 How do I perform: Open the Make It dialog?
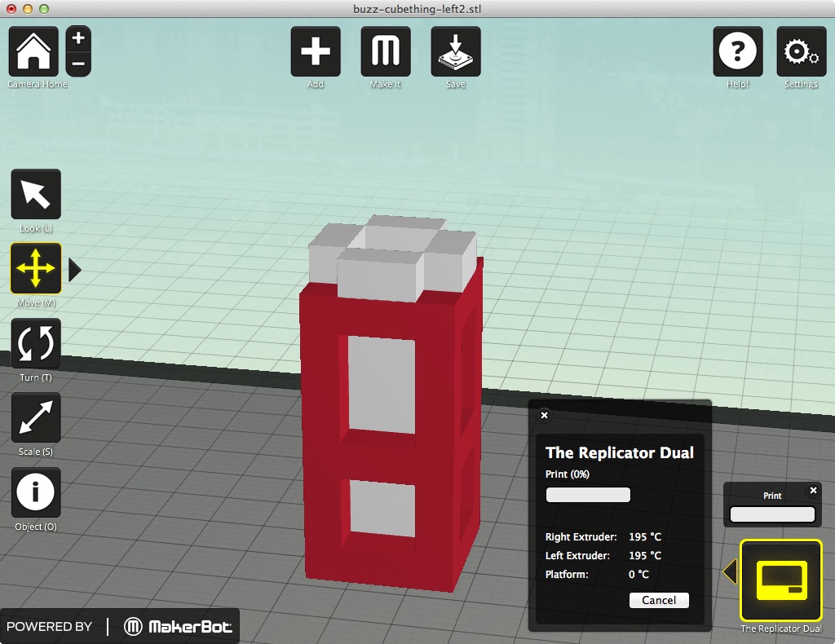(x=386, y=51)
